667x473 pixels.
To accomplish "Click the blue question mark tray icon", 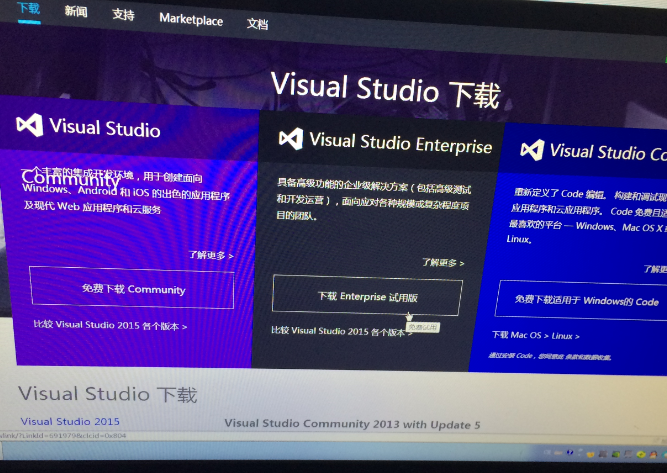I will (x=570, y=452).
